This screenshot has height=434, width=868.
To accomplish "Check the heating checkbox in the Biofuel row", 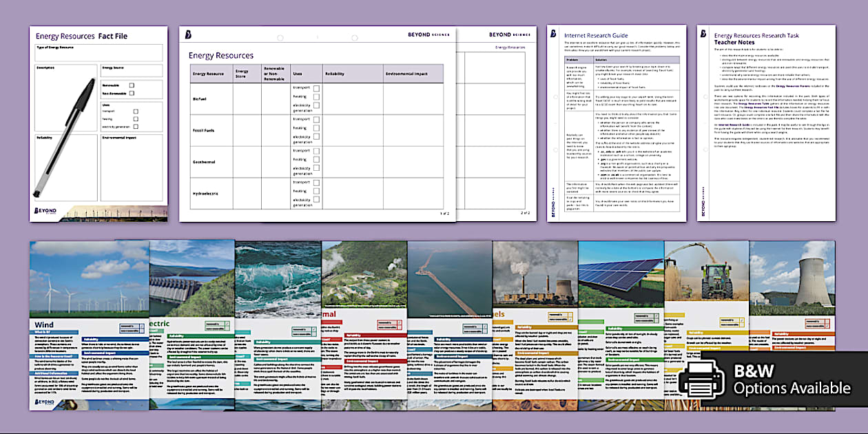I will coord(316,98).
